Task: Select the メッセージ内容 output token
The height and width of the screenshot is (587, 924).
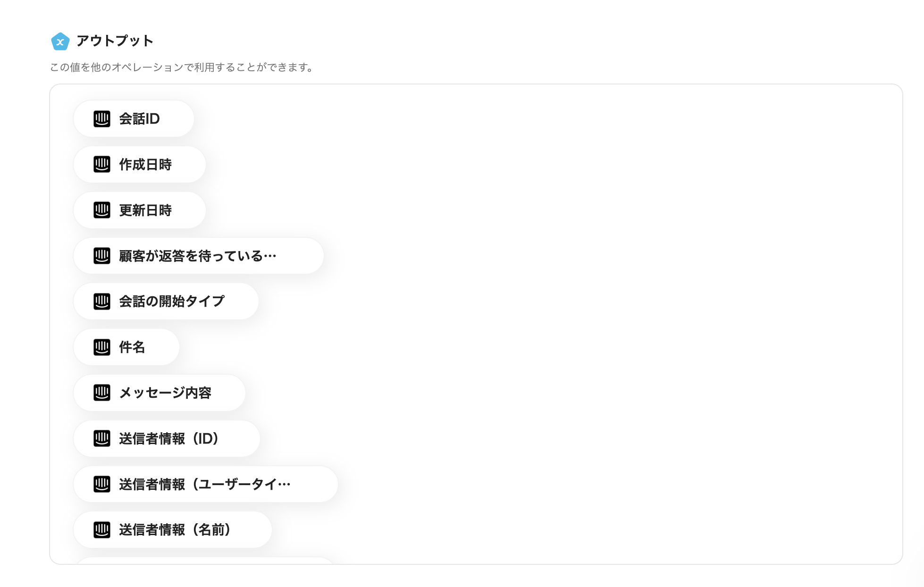Action: click(159, 393)
